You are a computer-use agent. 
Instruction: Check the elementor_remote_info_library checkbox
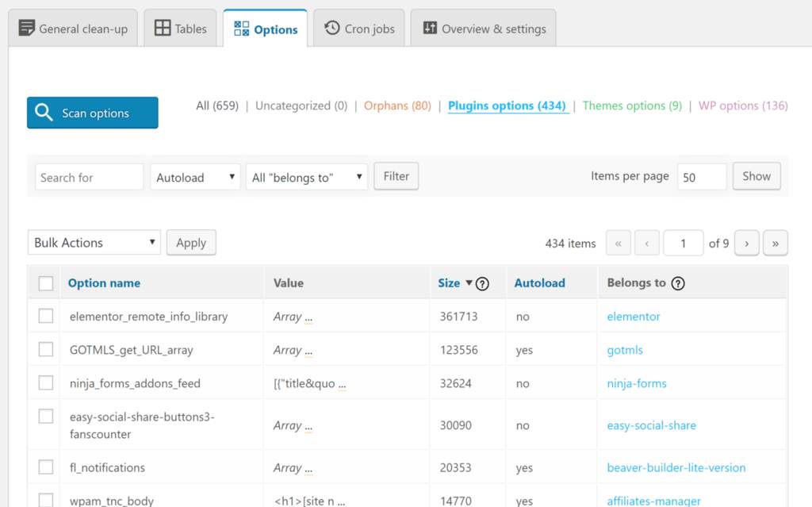pyautogui.click(x=46, y=316)
